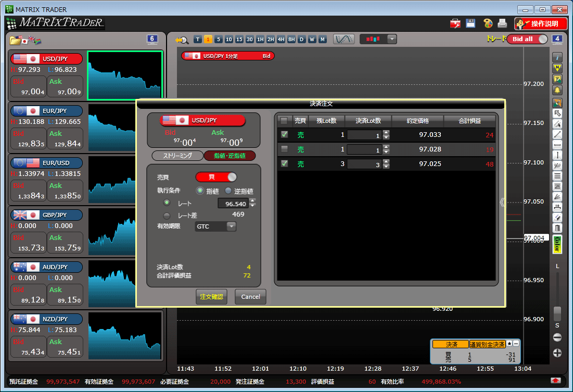Toggle the select-all header checkbox

coord(284,120)
